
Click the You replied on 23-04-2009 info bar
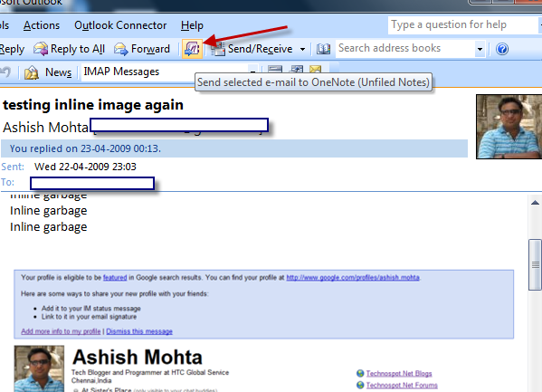pos(234,148)
